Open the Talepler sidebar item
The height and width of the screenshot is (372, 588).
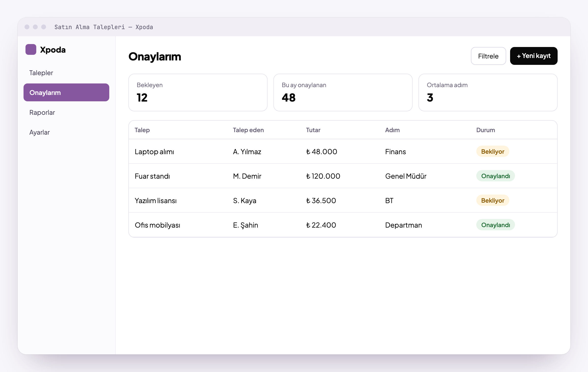coord(66,73)
